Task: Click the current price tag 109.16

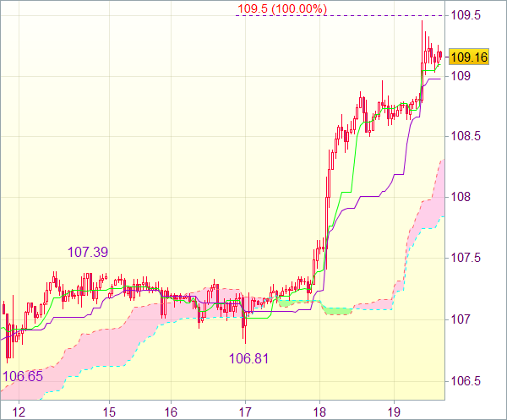Action: click(x=469, y=57)
